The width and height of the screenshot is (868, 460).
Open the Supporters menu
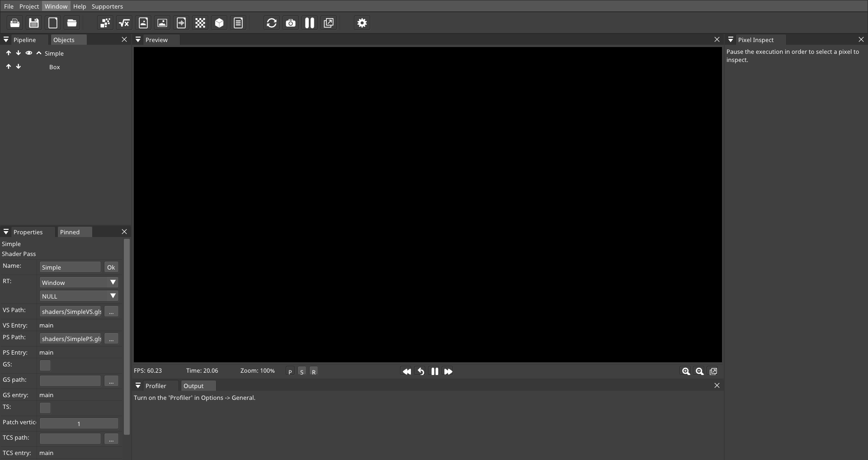[107, 6]
